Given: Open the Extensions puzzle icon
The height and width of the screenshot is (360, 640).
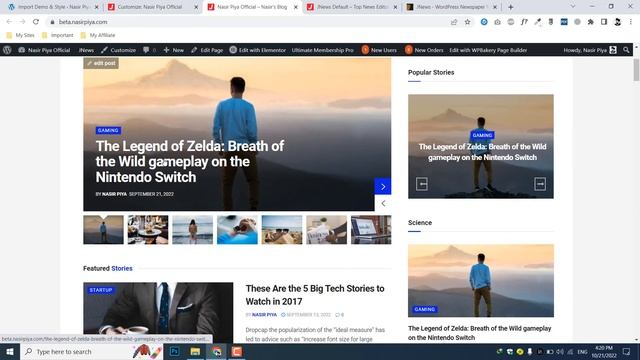Looking at the screenshot, I should click(x=591, y=22).
